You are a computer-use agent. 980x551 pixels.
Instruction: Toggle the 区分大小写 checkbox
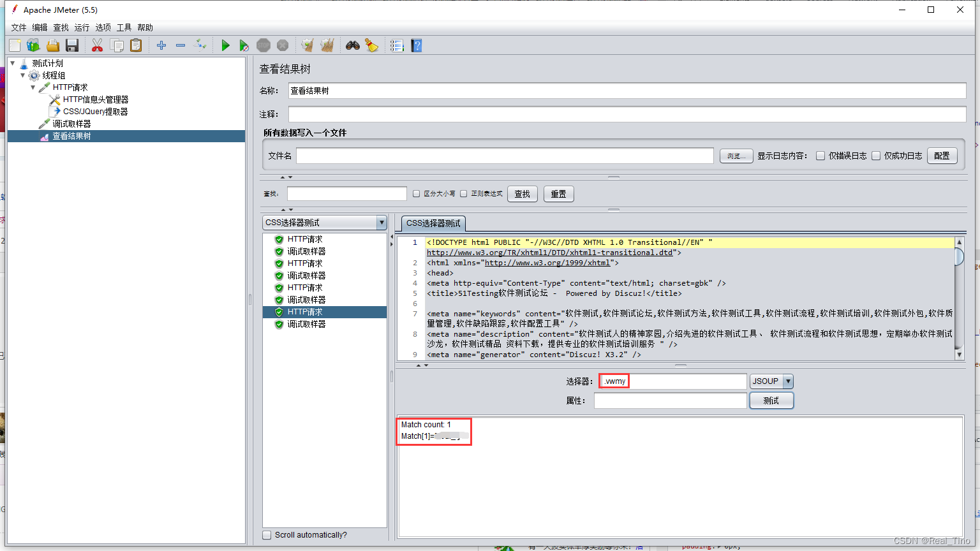[416, 194]
